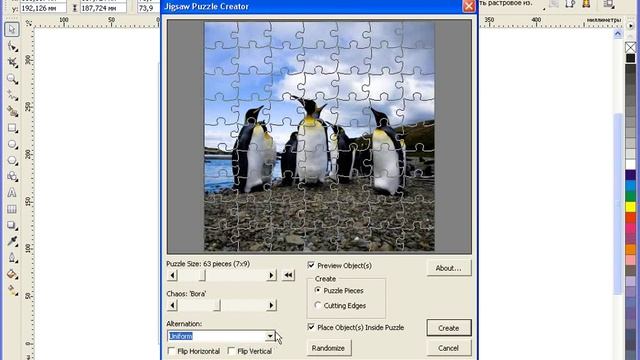Choose the Puzzle Pieces radio option

coord(318,290)
